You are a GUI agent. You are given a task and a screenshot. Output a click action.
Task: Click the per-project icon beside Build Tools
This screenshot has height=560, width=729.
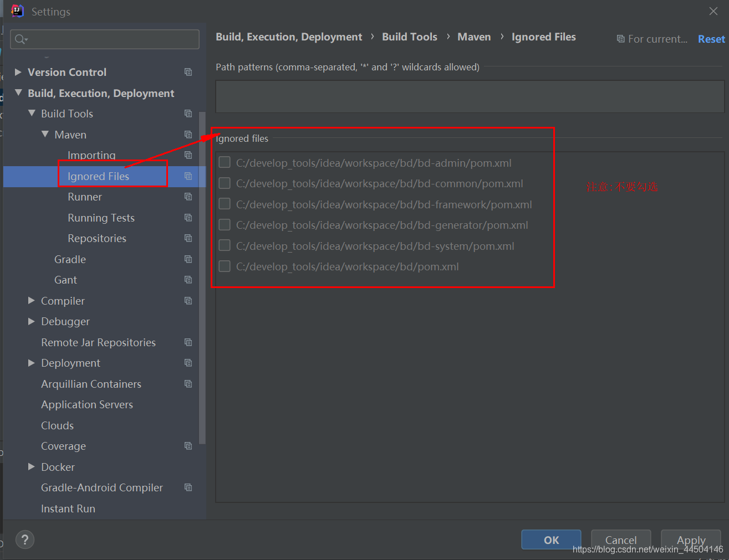pos(188,114)
